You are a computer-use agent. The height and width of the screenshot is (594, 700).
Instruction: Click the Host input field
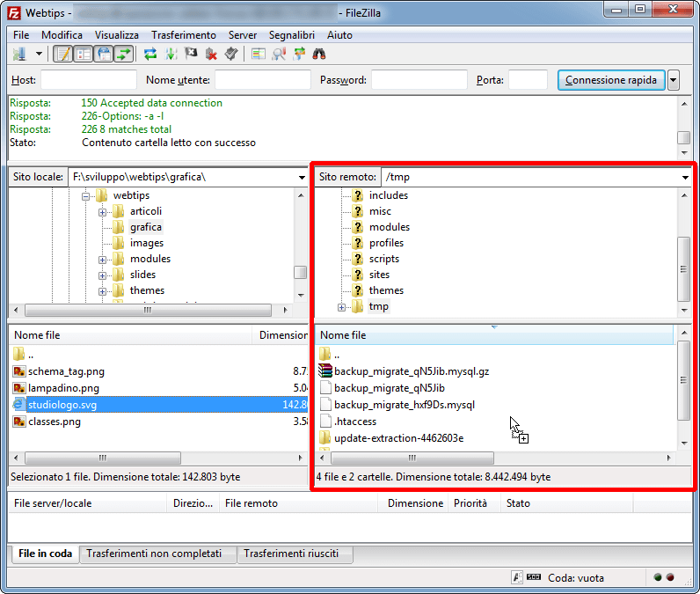coord(88,80)
